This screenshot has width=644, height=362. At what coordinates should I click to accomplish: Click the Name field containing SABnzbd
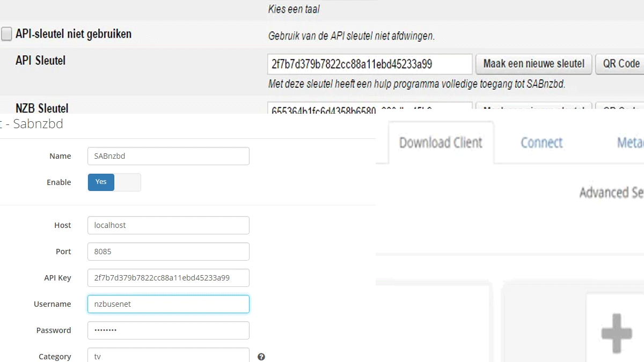click(168, 156)
